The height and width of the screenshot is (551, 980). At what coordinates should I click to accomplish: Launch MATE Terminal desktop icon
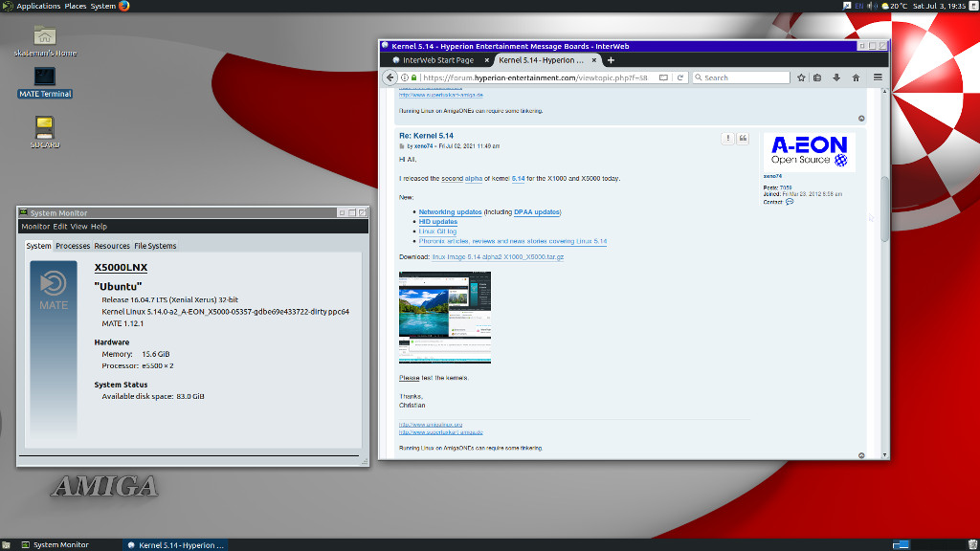(44, 82)
